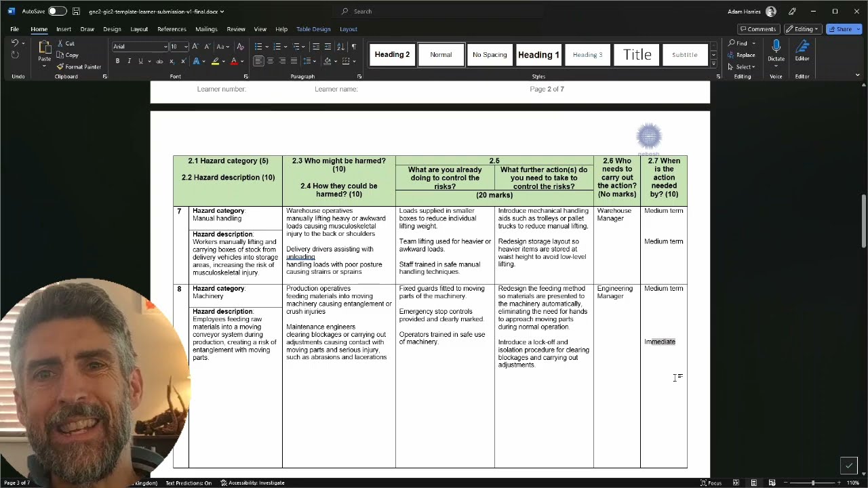Increase paragraph indent
This screenshot has height=488, width=868.
point(328,47)
